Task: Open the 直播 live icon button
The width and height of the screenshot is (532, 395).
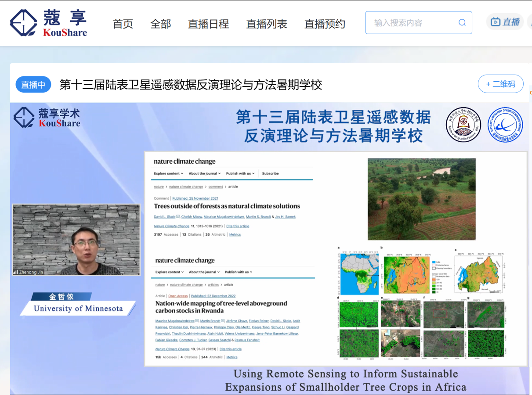Action: 505,22
